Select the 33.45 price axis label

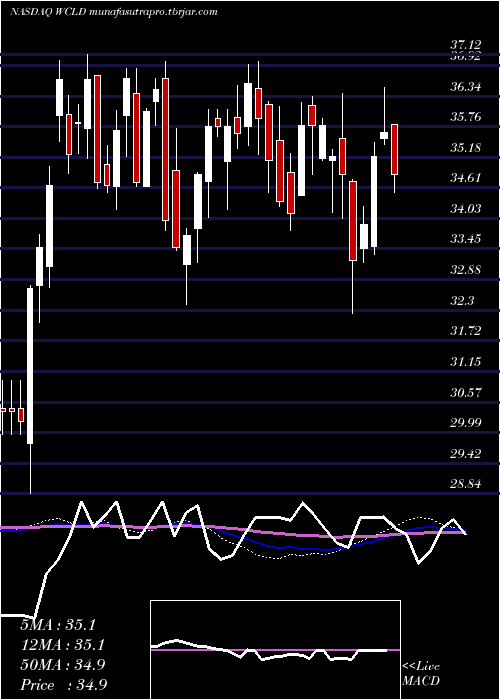point(466,239)
